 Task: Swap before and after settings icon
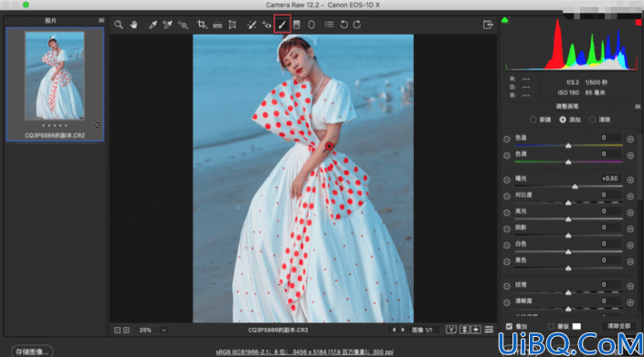pos(465,330)
